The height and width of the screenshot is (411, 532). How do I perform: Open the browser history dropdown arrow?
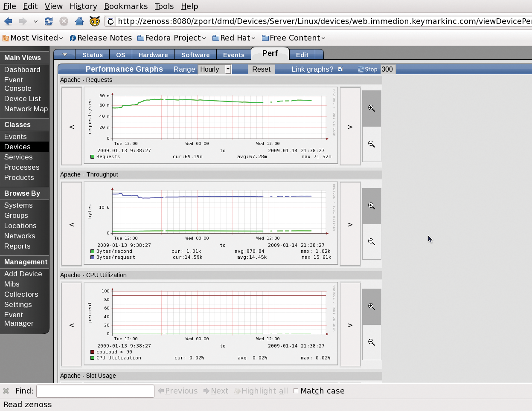[x=36, y=21]
